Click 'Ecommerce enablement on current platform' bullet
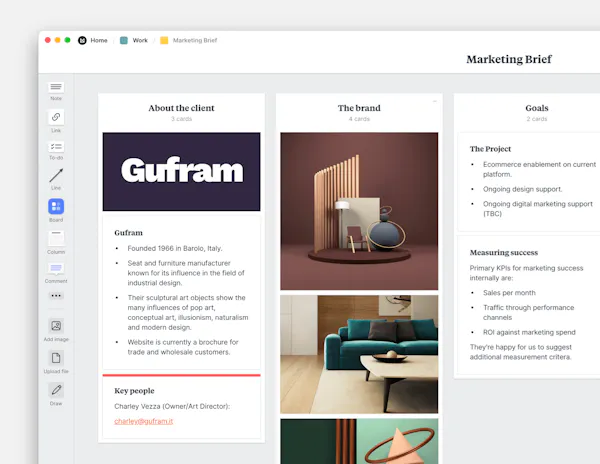Viewport: 600px width, 464px height. pyautogui.click(x=539, y=169)
